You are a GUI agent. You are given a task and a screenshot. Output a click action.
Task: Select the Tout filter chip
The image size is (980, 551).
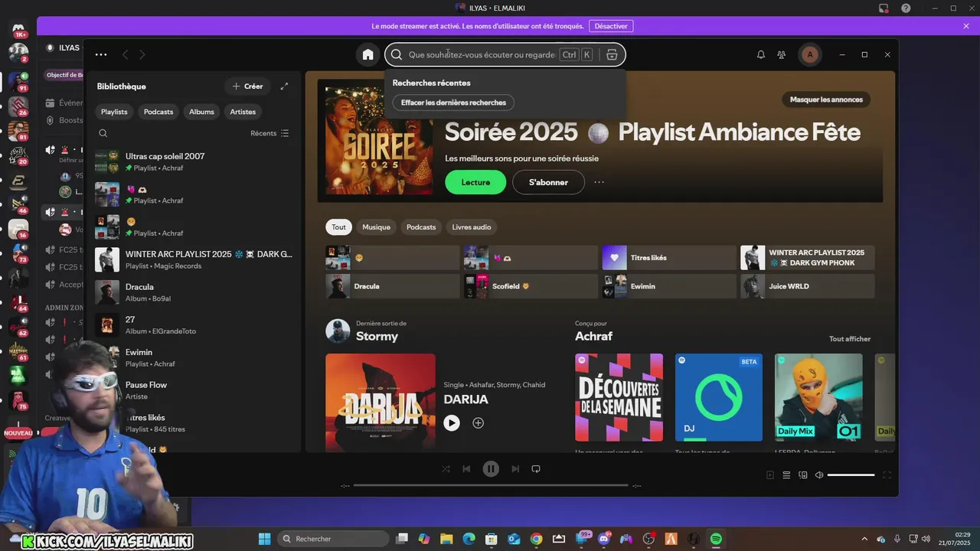pyautogui.click(x=338, y=227)
